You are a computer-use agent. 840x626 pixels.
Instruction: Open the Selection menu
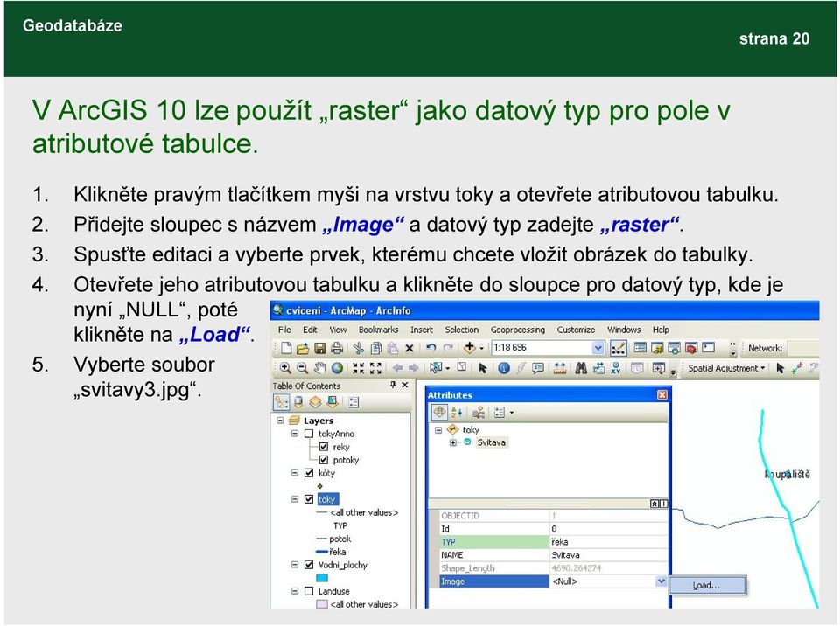pyautogui.click(x=462, y=330)
